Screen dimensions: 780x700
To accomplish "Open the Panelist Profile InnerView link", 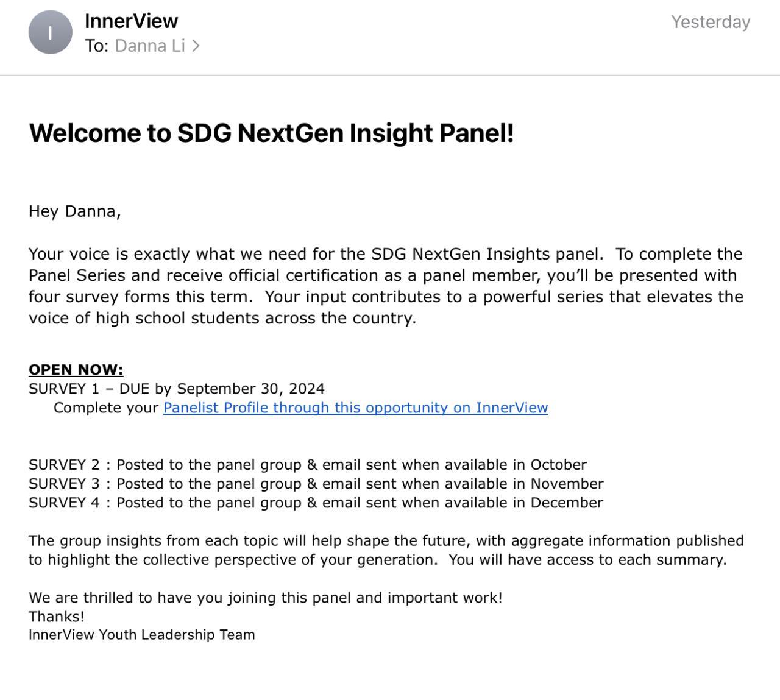I will tap(355, 408).
